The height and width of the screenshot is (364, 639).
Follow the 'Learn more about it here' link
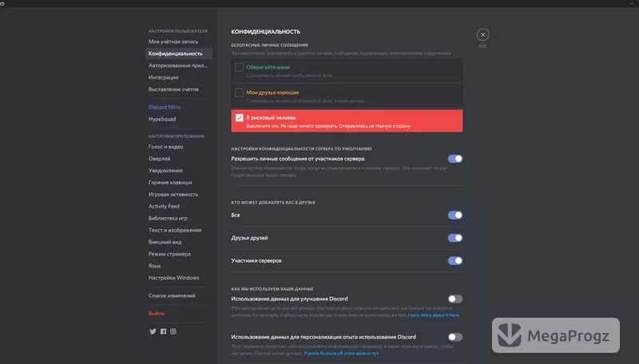coord(433,315)
